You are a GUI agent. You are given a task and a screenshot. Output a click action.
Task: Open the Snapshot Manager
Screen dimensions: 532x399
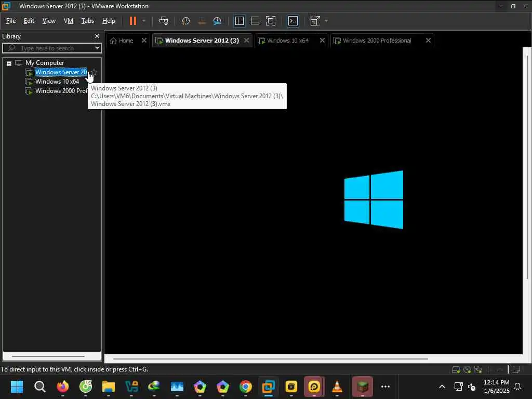pos(218,21)
